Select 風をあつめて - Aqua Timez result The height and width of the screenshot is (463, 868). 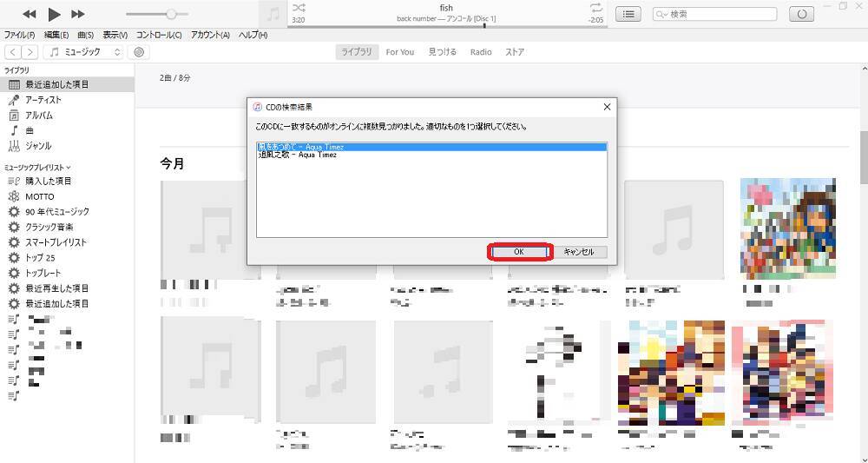(x=431, y=147)
